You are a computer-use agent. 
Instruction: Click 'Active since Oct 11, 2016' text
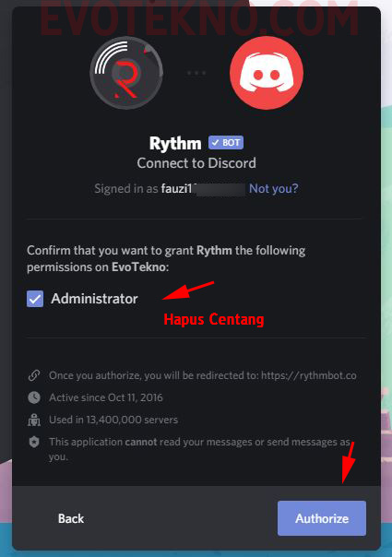click(106, 397)
